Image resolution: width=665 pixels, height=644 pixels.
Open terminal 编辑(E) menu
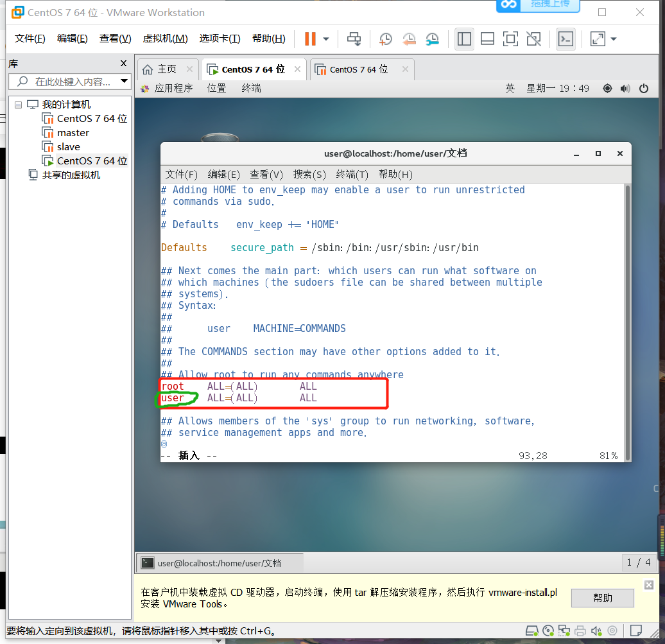pos(223,175)
